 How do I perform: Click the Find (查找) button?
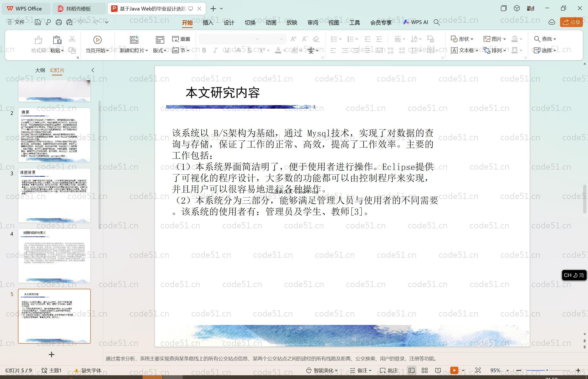click(545, 39)
